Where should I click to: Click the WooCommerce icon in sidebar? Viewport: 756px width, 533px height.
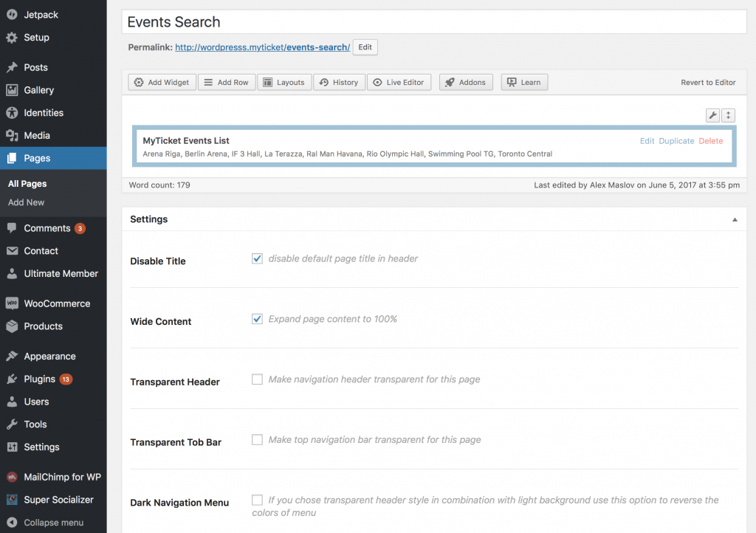point(12,303)
